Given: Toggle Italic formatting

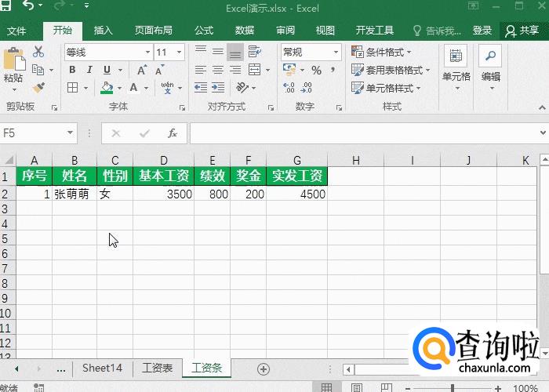Looking at the screenshot, I should click(89, 70).
